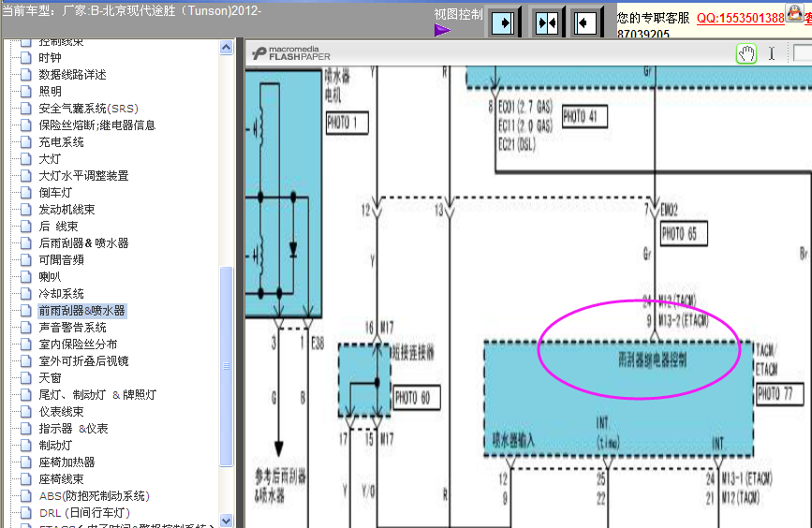Click the purple arrow under 视图控制

442,30
